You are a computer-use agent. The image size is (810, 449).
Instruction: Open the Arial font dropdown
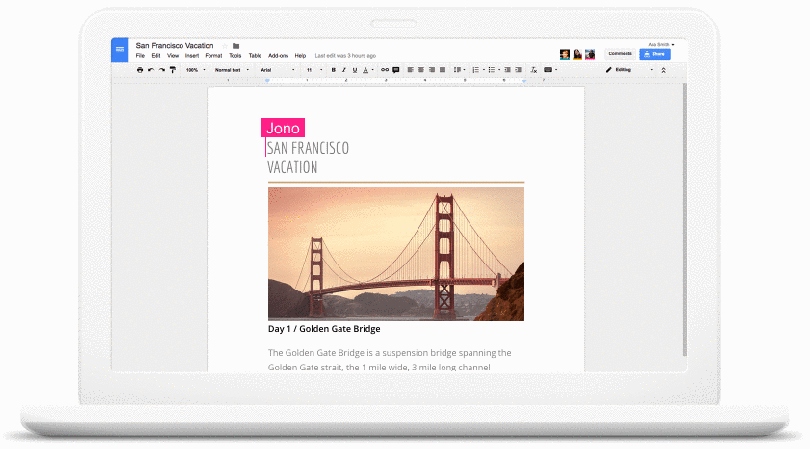277,70
